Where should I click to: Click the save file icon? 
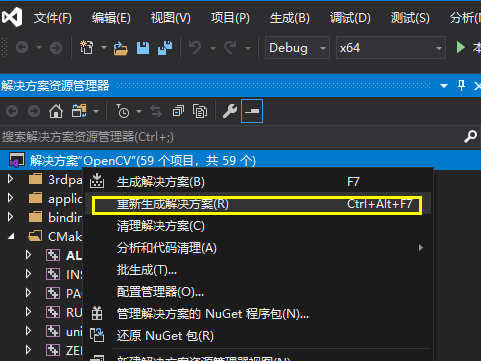click(143, 48)
